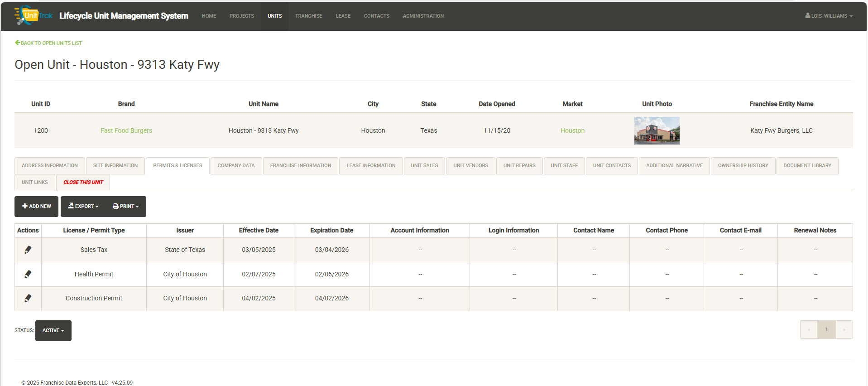
Task: Edit the Construction Permit entry via pencil icon
Action: pyautogui.click(x=28, y=298)
